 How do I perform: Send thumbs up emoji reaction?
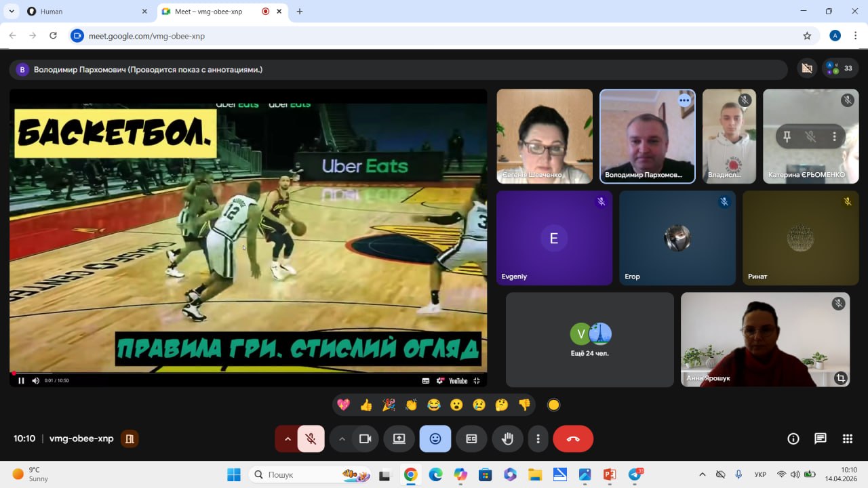[x=366, y=405]
